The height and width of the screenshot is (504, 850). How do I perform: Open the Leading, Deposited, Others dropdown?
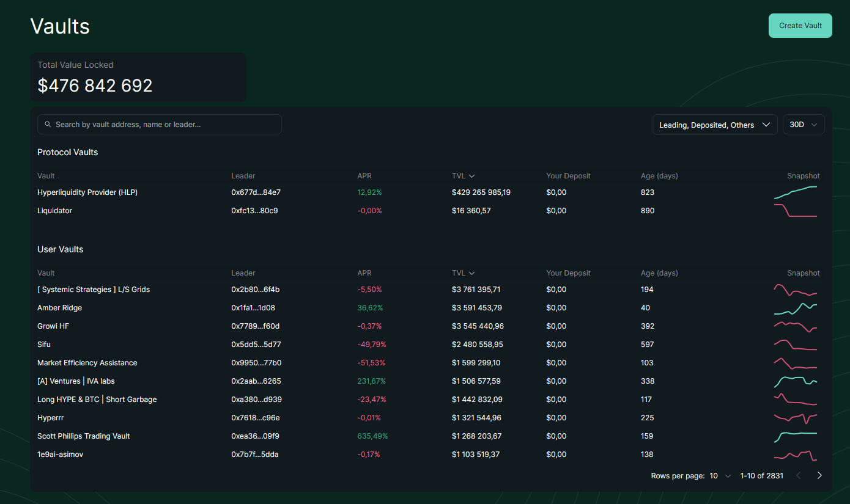[x=715, y=125]
